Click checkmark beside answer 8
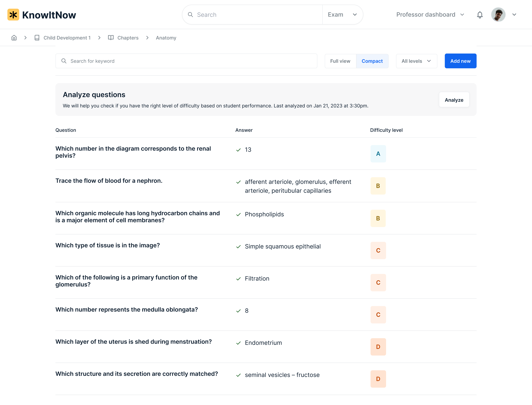The image size is (532, 405). (238, 311)
